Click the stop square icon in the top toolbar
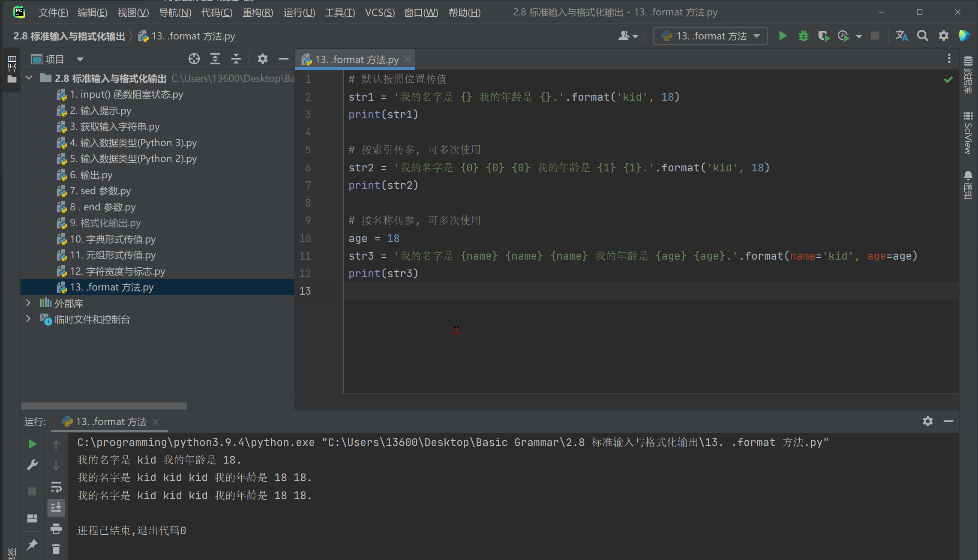Image resolution: width=978 pixels, height=560 pixels. tap(875, 36)
